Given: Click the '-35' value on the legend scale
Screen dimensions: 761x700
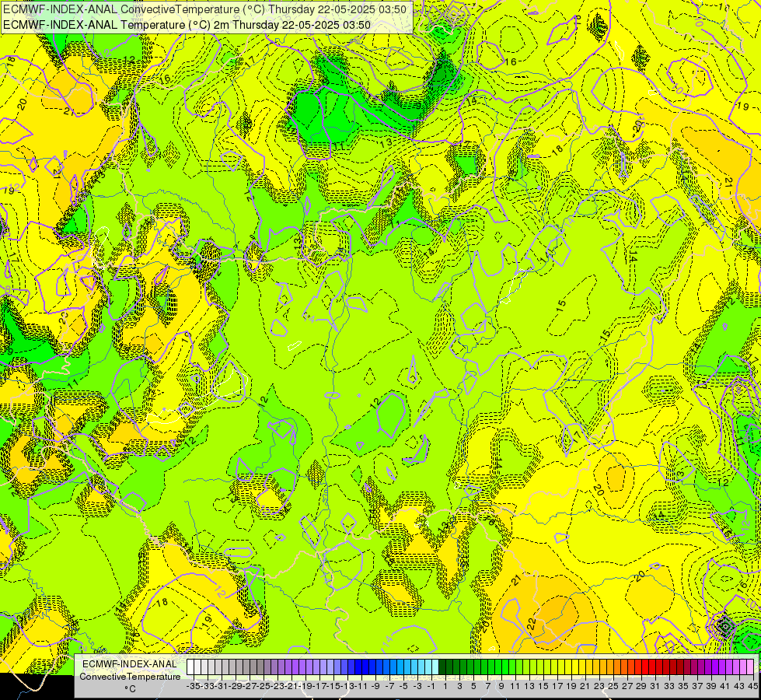Looking at the screenshot, I should coord(193,686).
